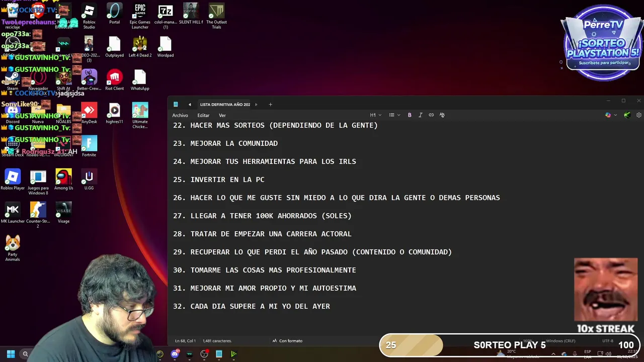This screenshot has width=644, height=362.
Task: Switch to Notepad from the taskbar
Action: (219, 354)
